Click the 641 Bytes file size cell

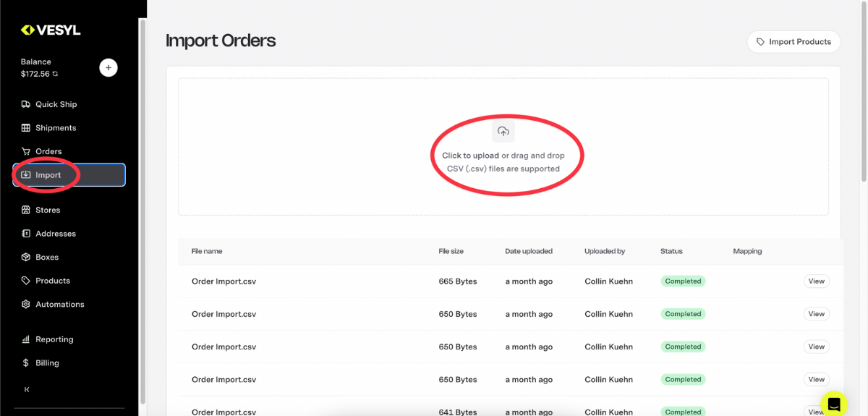pos(458,412)
